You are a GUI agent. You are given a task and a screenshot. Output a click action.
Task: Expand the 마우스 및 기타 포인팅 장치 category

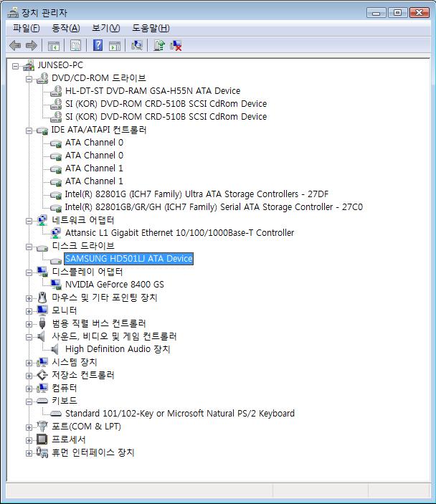tap(29, 298)
